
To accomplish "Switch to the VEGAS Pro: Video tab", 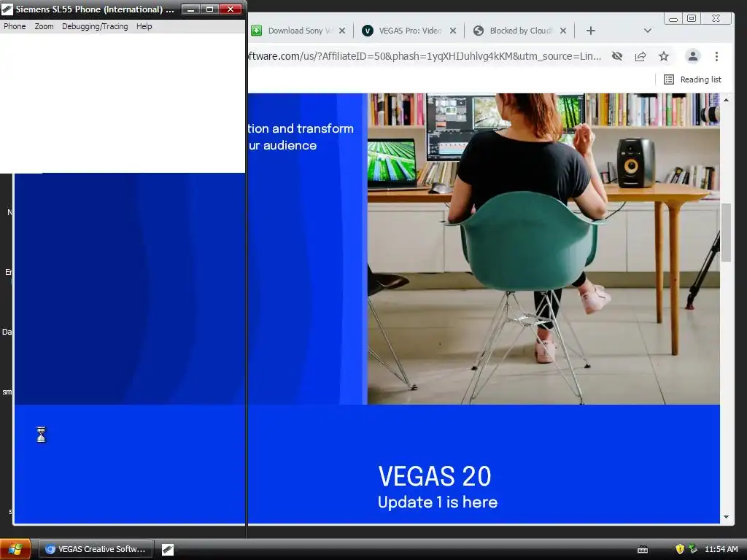I will click(410, 31).
